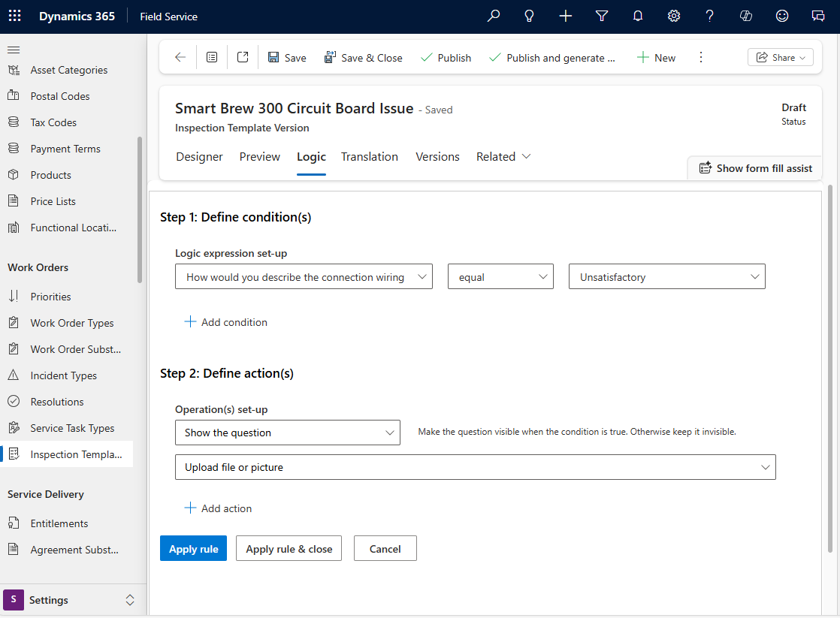Click Show form fill assist

click(x=755, y=168)
